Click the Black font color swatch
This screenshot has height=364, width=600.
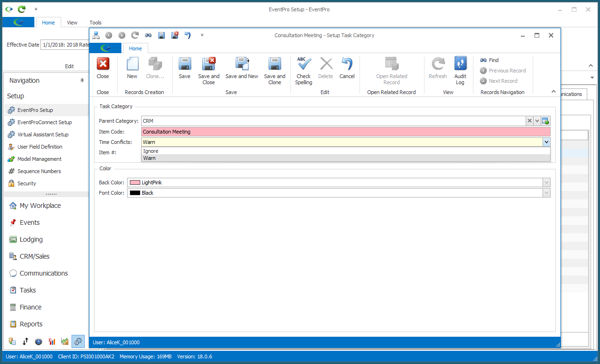135,193
